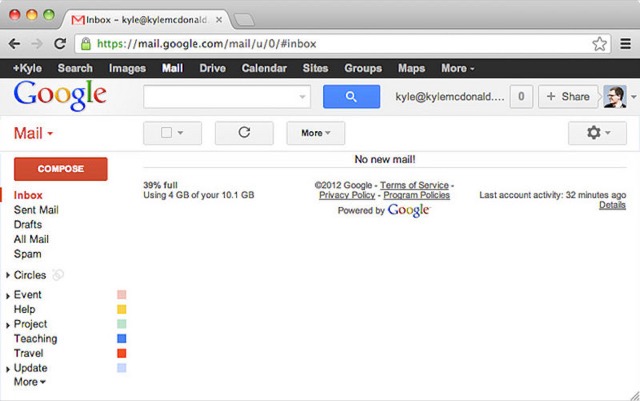Open the settings gear menu

[597, 133]
